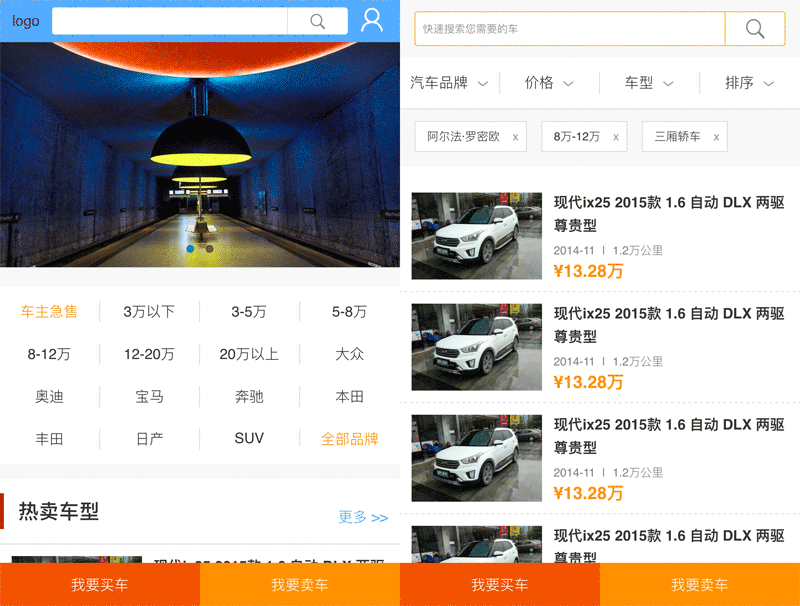Viewport: 800px width, 606px height.
Task: Remove the 8万-12万 price filter tag
Action: pos(616,137)
